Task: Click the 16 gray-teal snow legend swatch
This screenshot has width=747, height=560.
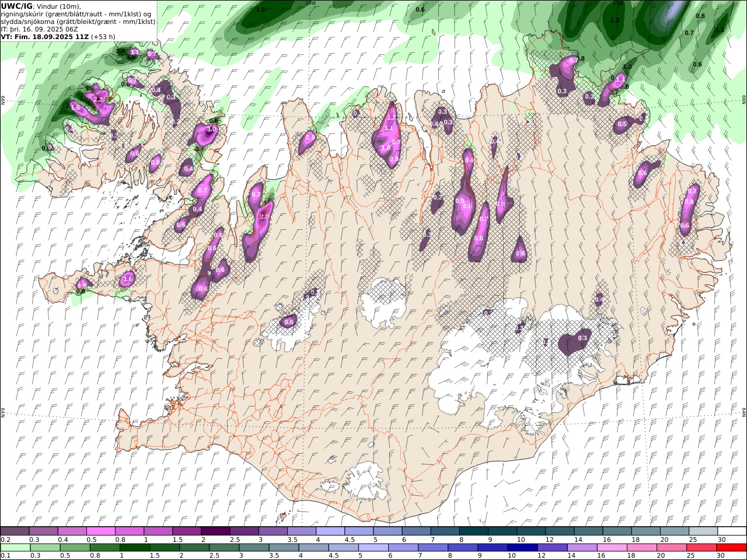Action: click(x=616, y=531)
